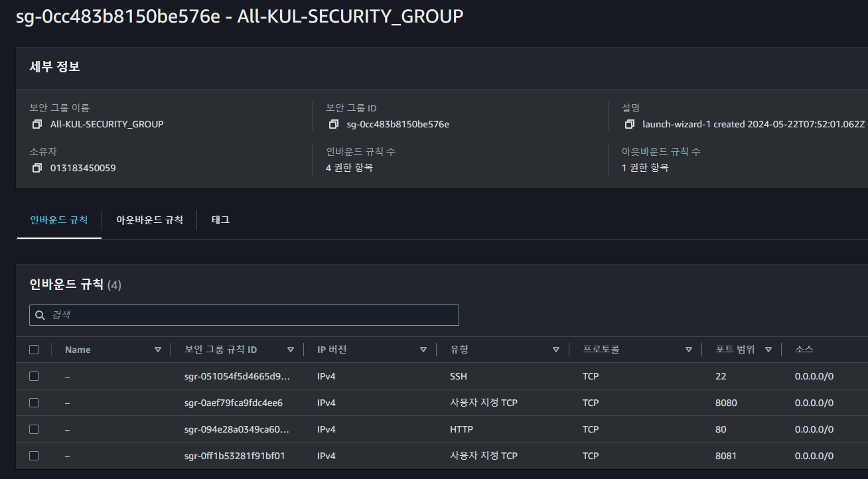Copy the launch-wizard-1 description text
The image size is (868, 479).
pos(628,123)
